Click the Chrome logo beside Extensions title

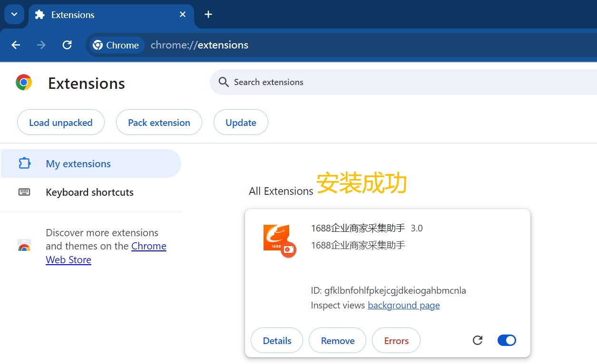[24, 82]
